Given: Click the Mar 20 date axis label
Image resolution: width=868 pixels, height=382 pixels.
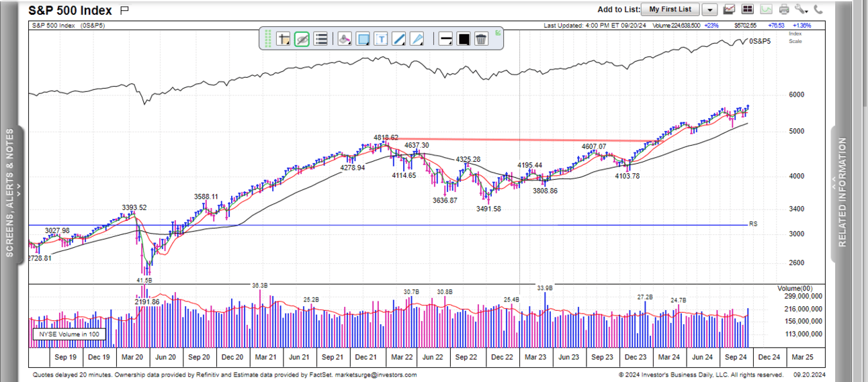Looking at the screenshot, I should coord(132,357).
